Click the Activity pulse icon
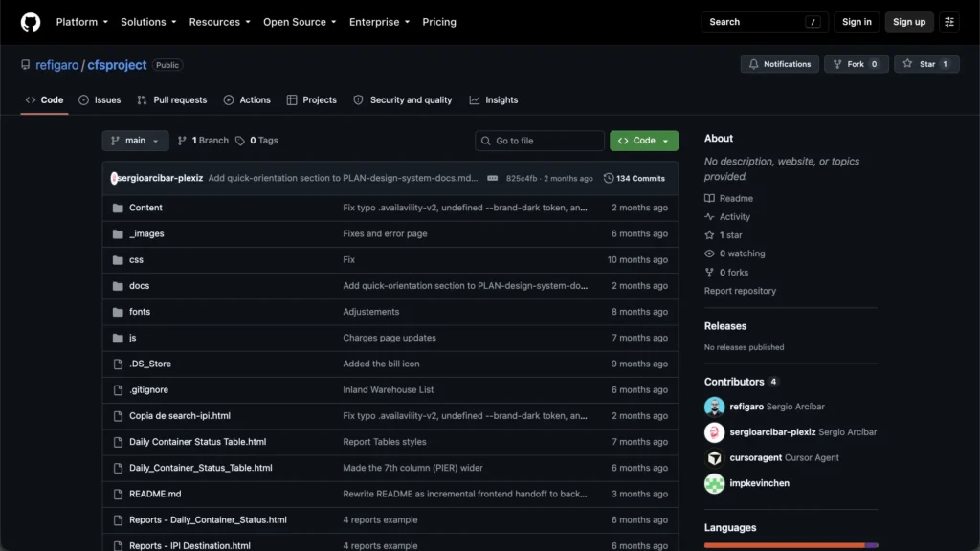 709,217
